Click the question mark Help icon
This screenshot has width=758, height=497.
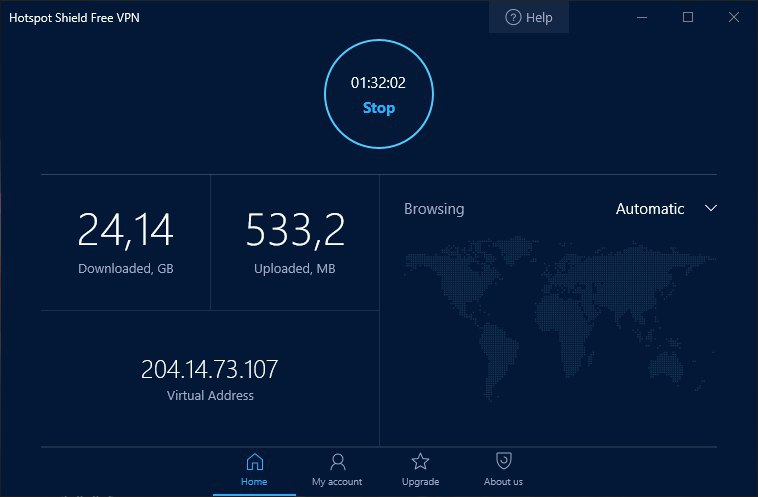[513, 17]
